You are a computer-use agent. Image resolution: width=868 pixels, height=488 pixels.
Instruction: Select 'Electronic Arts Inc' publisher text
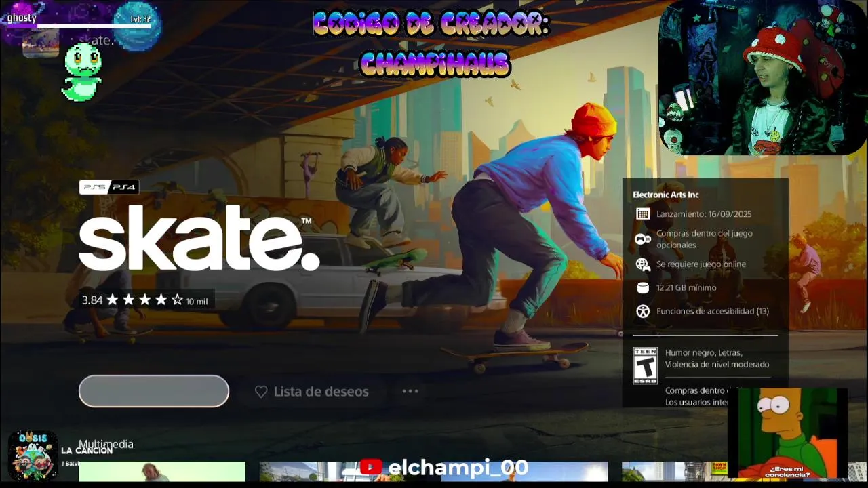(665, 195)
